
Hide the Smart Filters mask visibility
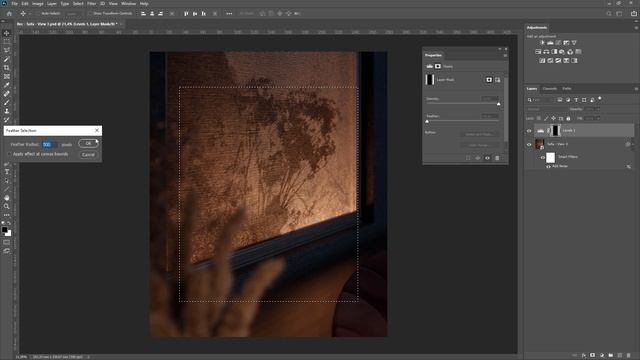pyautogui.click(x=542, y=157)
